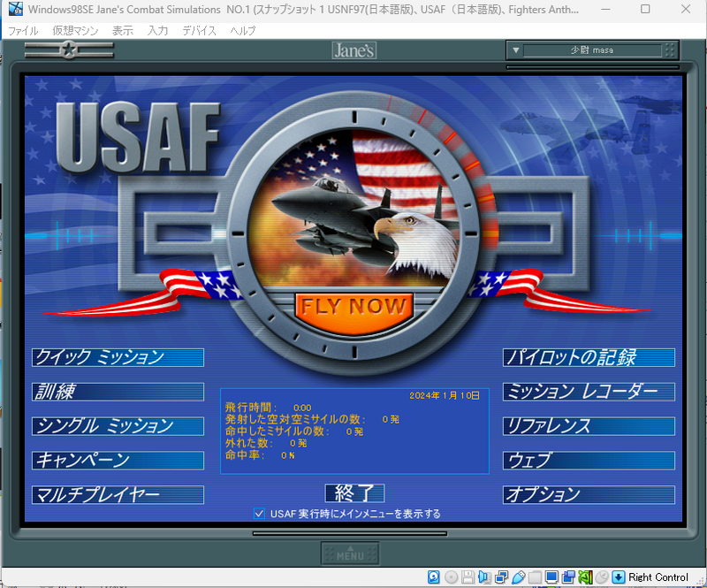Click the 終了 exit button

tap(354, 493)
